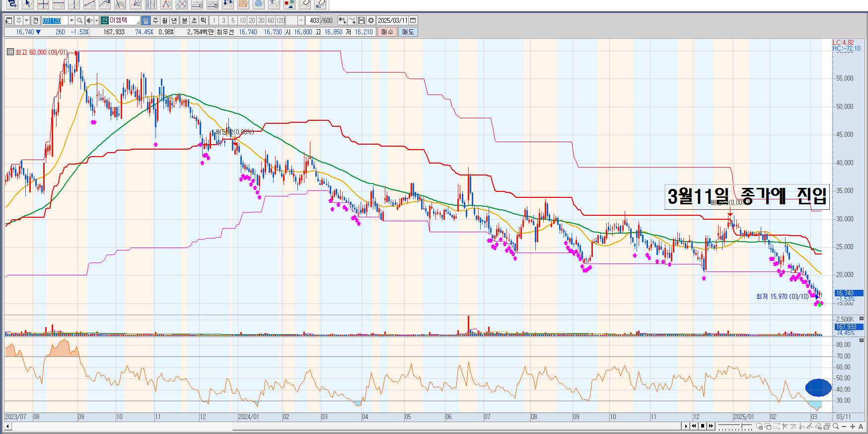Toggle the left panel layout icon
Viewport: 868px width, 434px height.
[x=9, y=20]
